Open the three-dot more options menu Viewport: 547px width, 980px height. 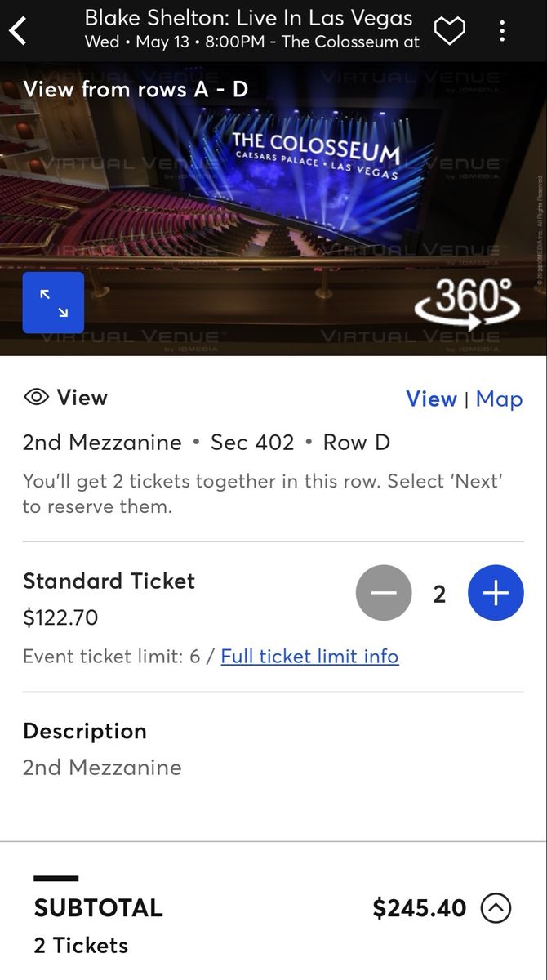click(x=502, y=31)
